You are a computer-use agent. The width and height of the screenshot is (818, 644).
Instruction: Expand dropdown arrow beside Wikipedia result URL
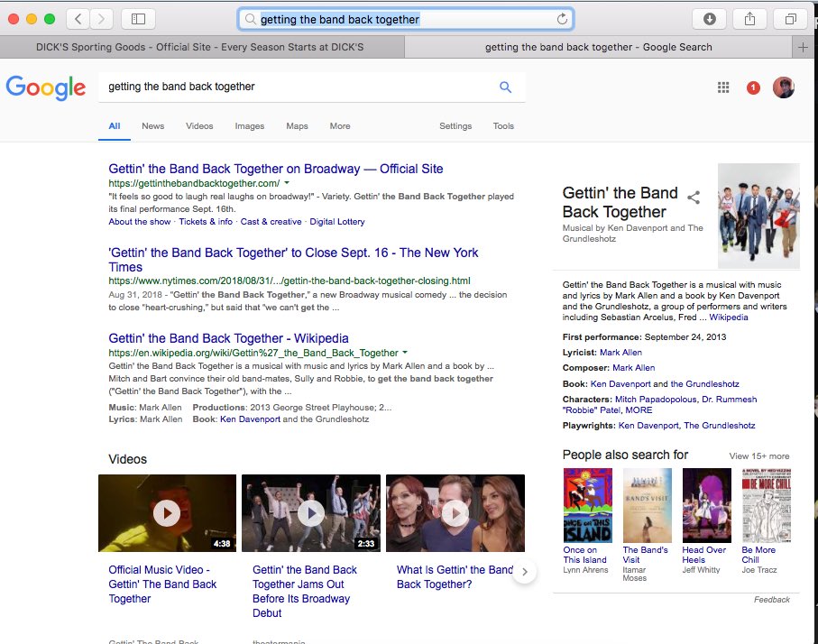[405, 353]
